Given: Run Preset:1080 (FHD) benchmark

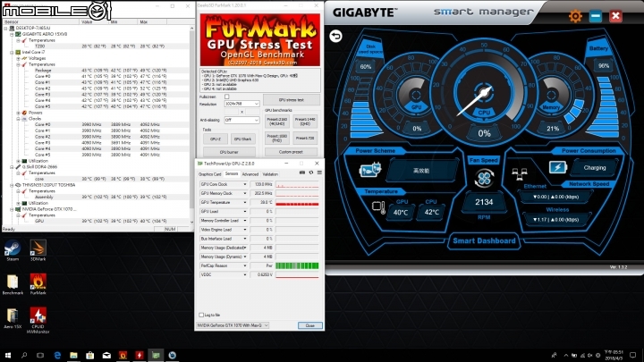Looking at the screenshot, I should pos(277,138).
